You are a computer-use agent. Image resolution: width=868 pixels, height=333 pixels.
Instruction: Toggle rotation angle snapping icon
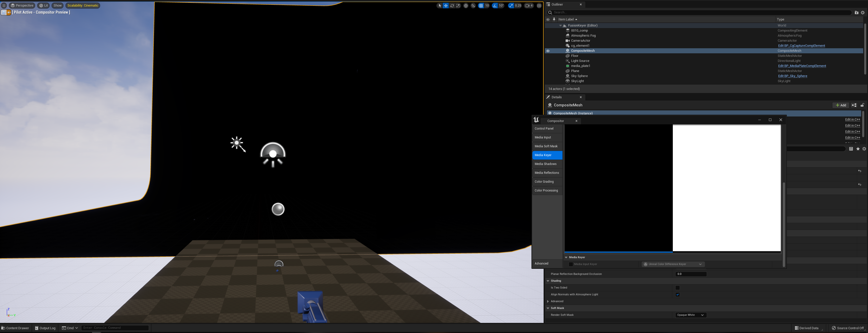[x=495, y=5]
